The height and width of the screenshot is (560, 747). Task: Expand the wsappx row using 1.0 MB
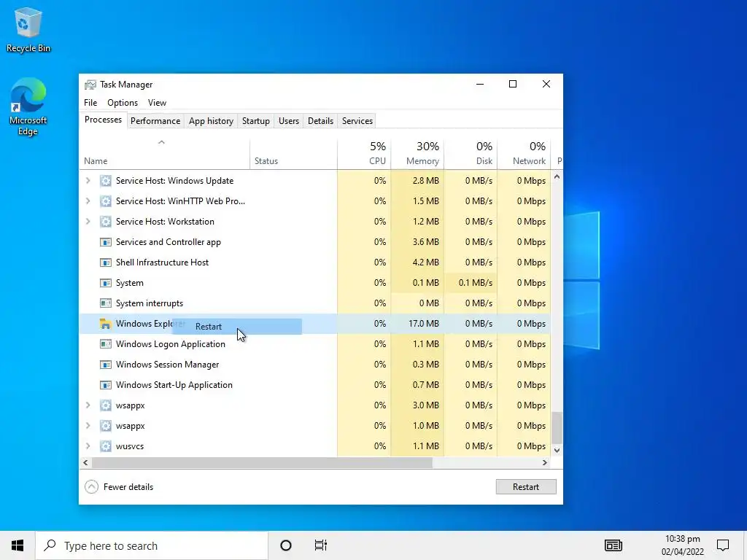coord(88,426)
